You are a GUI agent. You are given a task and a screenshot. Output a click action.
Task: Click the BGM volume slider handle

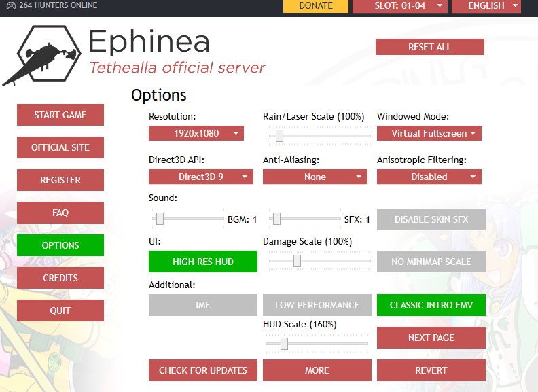tap(160, 219)
